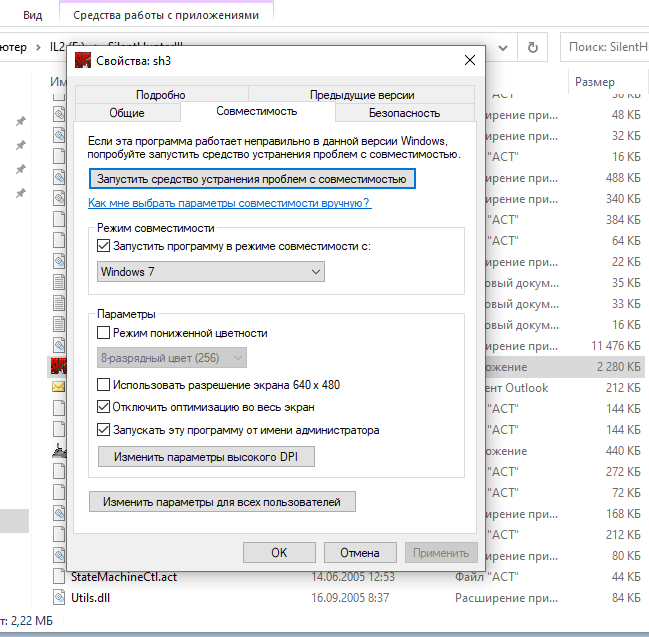
Task: Select the Utils.dll file icon
Action: (59, 598)
